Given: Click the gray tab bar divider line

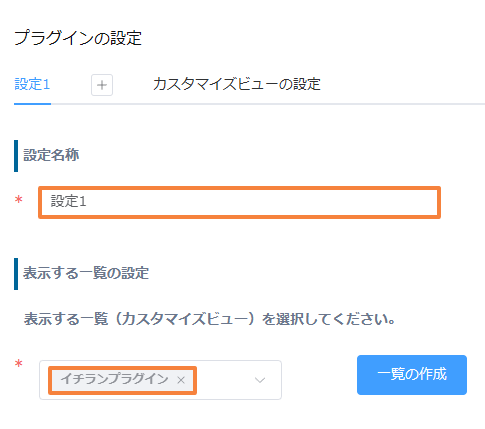Looking at the screenshot, I should click(268, 104).
